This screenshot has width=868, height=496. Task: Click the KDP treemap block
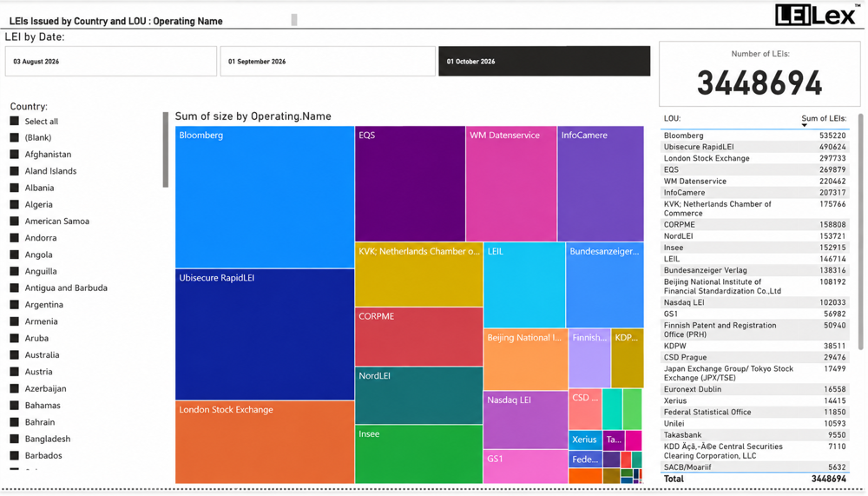coord(628,358)
